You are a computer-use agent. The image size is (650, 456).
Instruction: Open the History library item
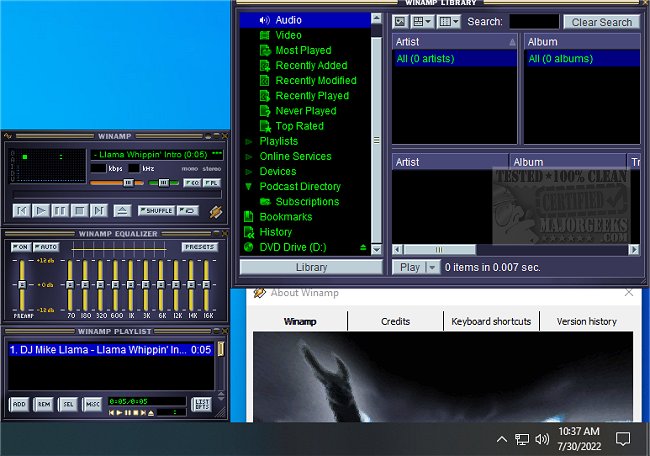pos(275,232)
